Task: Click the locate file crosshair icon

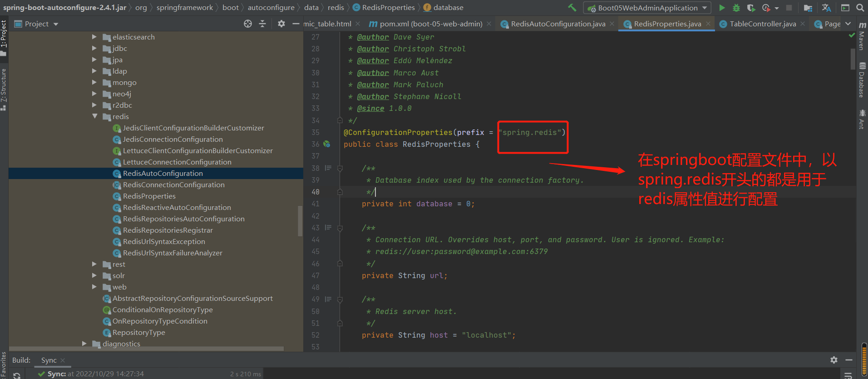Action: (x=248, y=24)
